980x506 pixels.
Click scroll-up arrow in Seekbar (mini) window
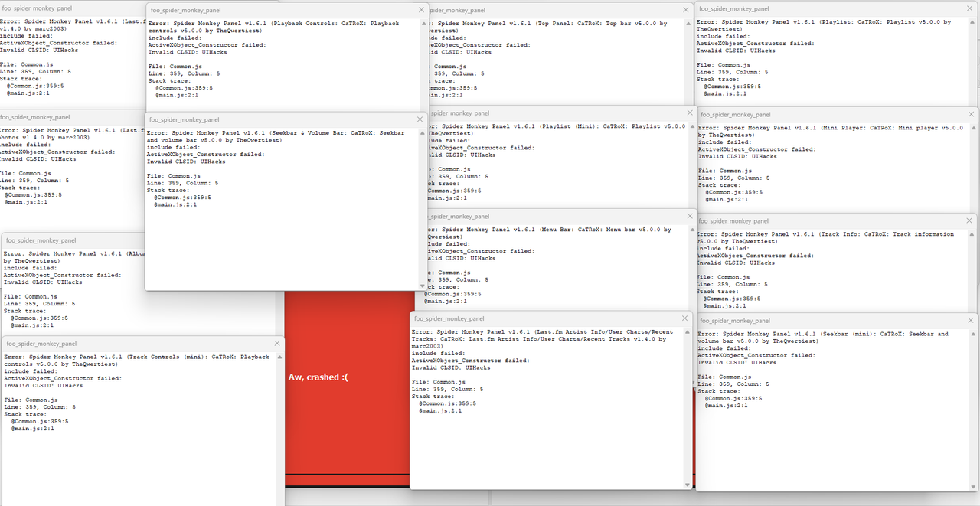click(x=975, y=333)
